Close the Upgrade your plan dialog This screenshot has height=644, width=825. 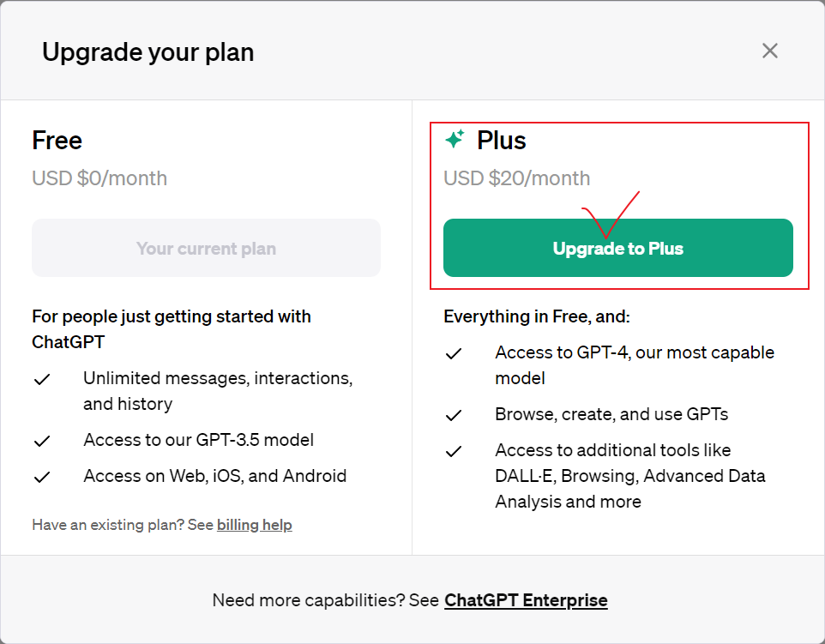(769, 51)
